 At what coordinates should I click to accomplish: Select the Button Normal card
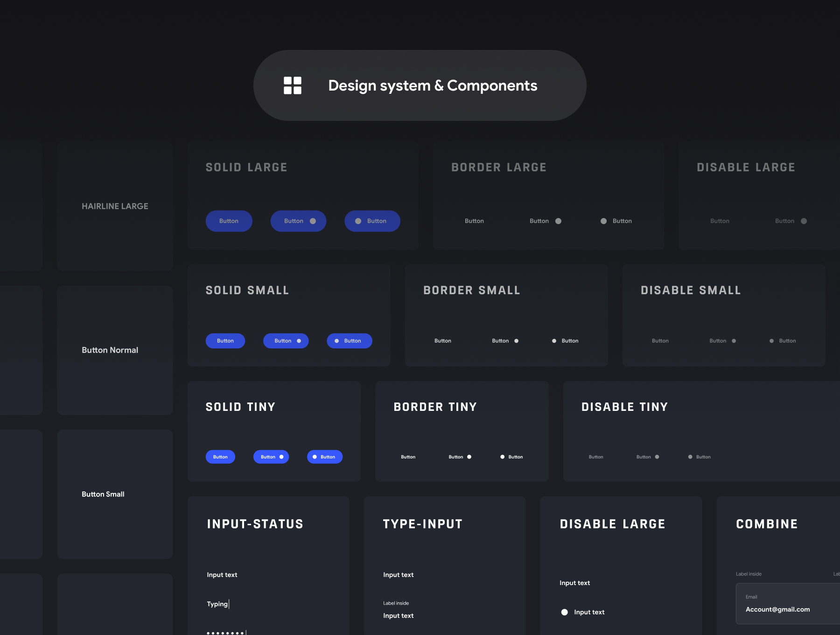tap(115, 350)
